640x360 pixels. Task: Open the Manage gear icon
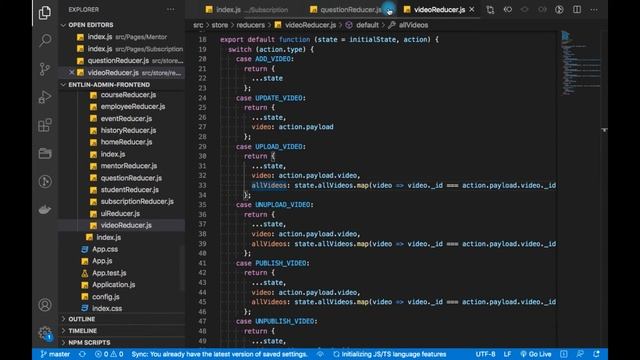pos(45,333)
